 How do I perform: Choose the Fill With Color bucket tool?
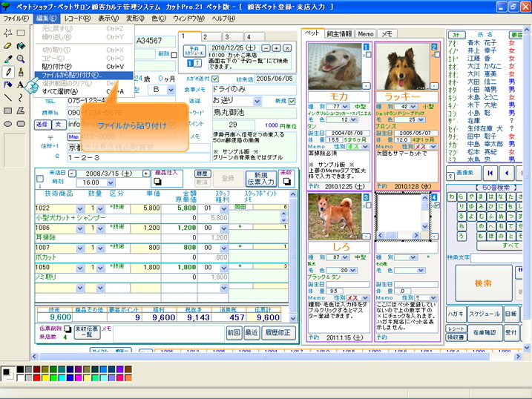[21, 46]
